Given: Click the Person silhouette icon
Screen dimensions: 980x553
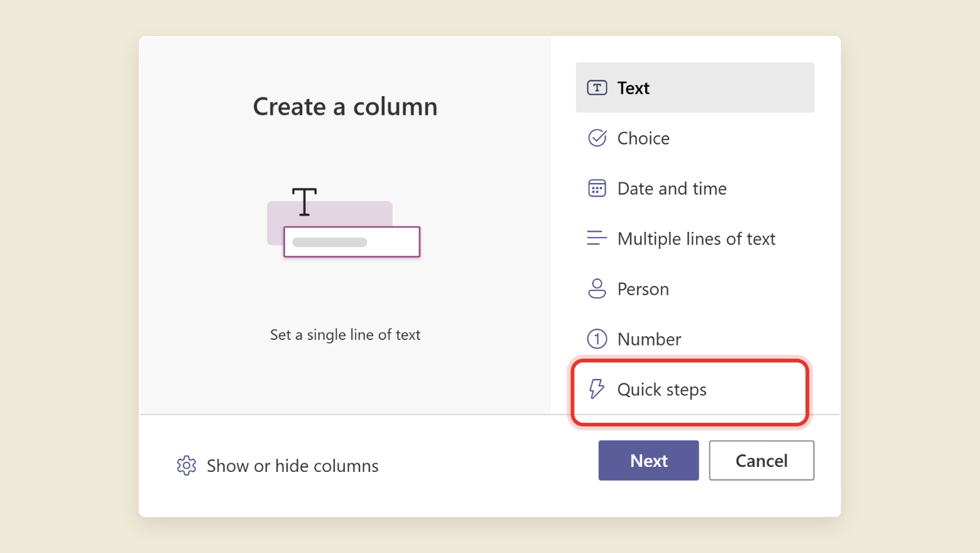Looking at the screenshot, I should [597, 288].
